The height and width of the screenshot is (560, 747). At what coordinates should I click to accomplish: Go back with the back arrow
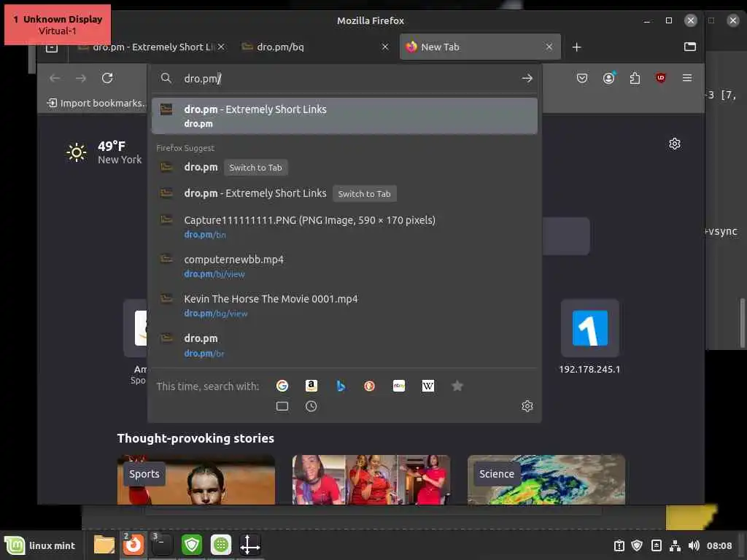pyautogui.click(x=55, y=78)
